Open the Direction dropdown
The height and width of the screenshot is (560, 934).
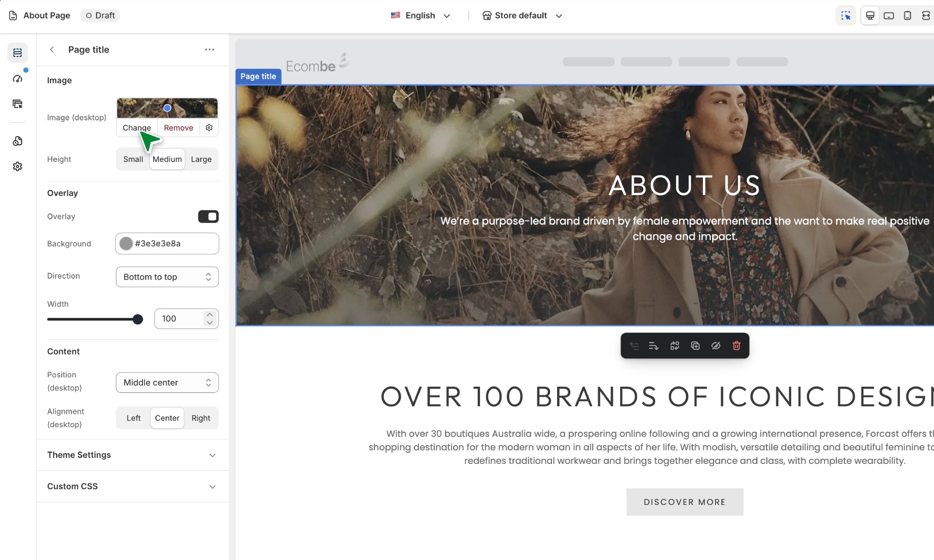[167, 277]
